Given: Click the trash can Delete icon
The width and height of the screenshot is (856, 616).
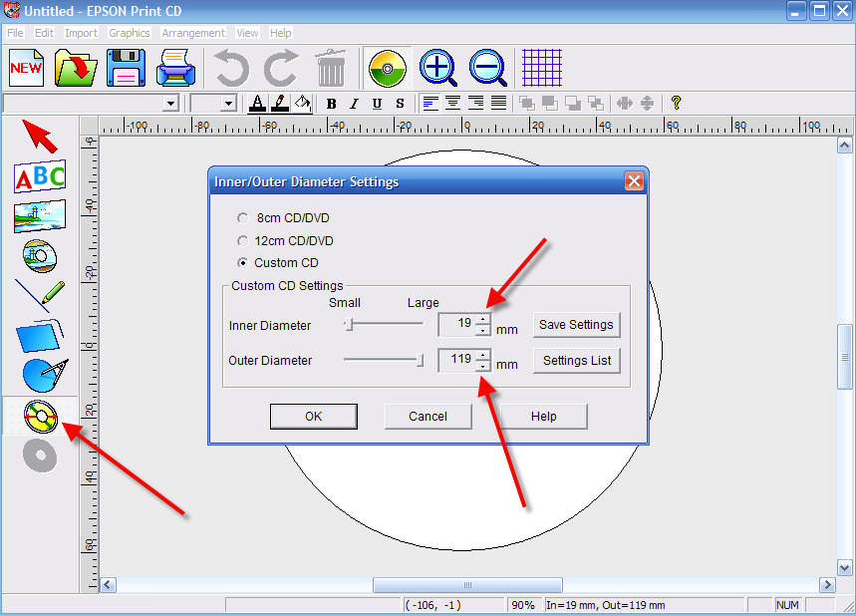Looking at the screenshot, I should tap(330, 68).
